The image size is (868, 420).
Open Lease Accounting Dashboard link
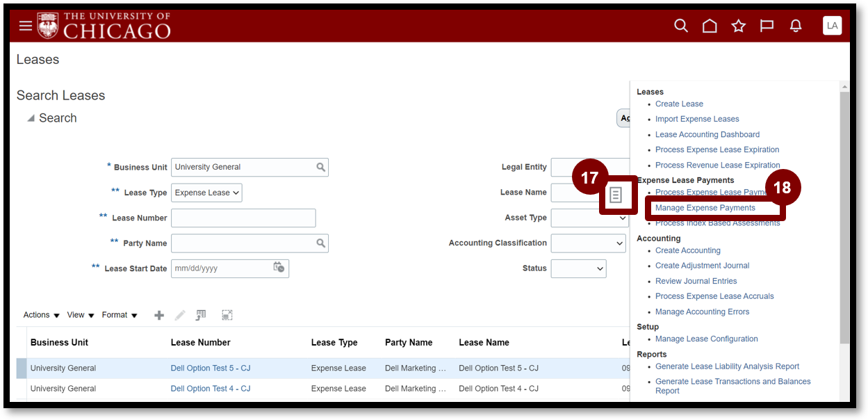[x=707, y=134]
